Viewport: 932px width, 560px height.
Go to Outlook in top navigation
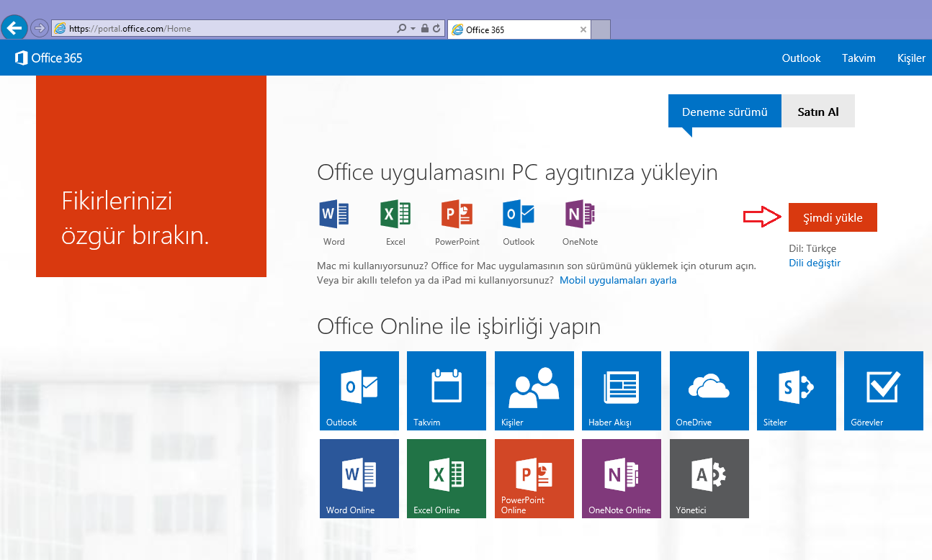(802, 58)
